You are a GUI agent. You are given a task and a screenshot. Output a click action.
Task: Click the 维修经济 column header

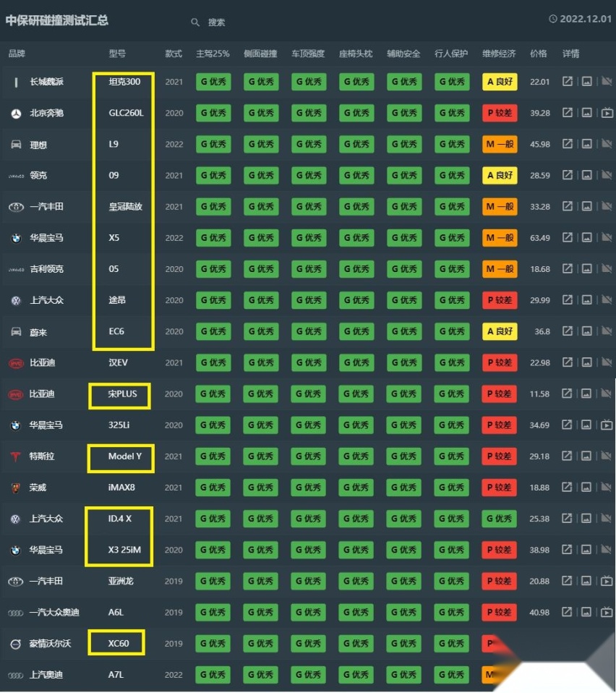499,54
